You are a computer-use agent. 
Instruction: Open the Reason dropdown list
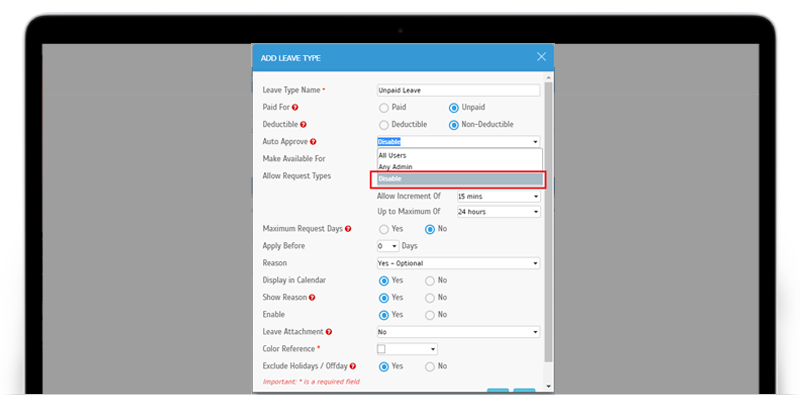458,263
